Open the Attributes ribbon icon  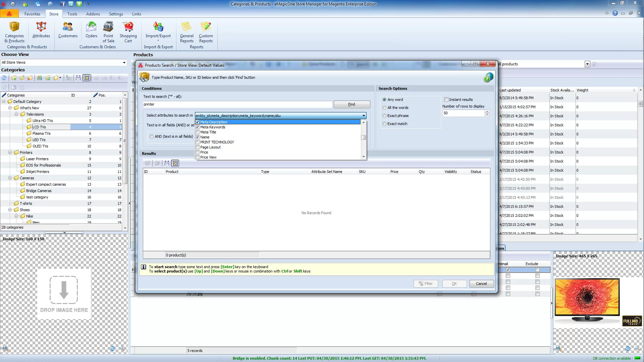coord(41,29)
